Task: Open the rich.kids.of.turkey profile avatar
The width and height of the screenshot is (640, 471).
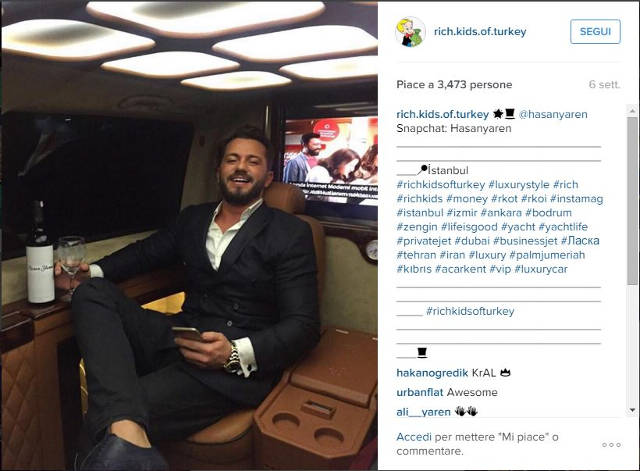Action: coord(410,31)
